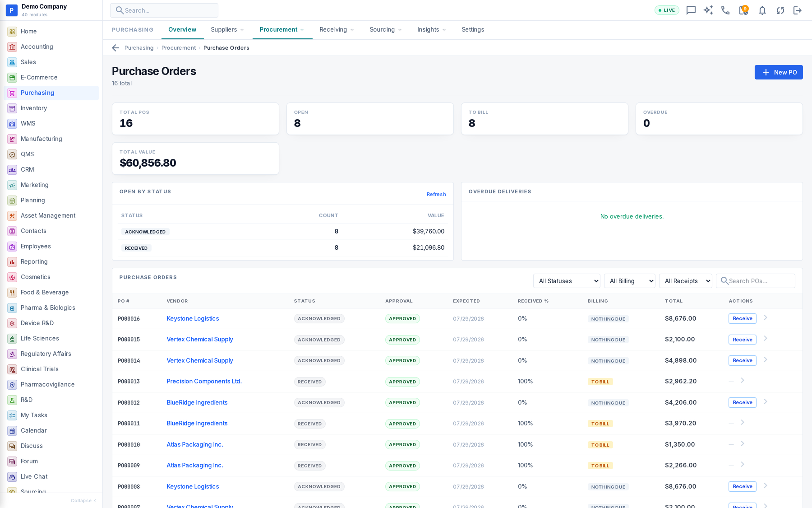812x508 pixels.
Task: Expand row details chevron for PO00013
Action: point(743,381)
